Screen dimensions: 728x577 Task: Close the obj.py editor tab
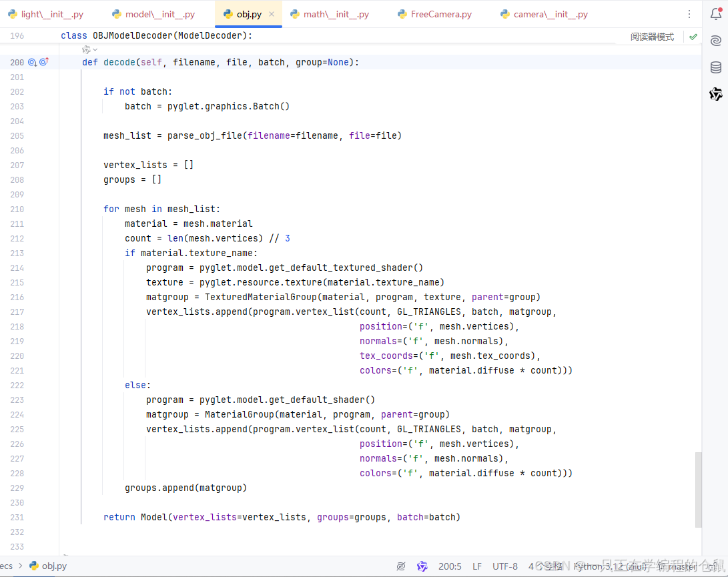coord(272,14)
